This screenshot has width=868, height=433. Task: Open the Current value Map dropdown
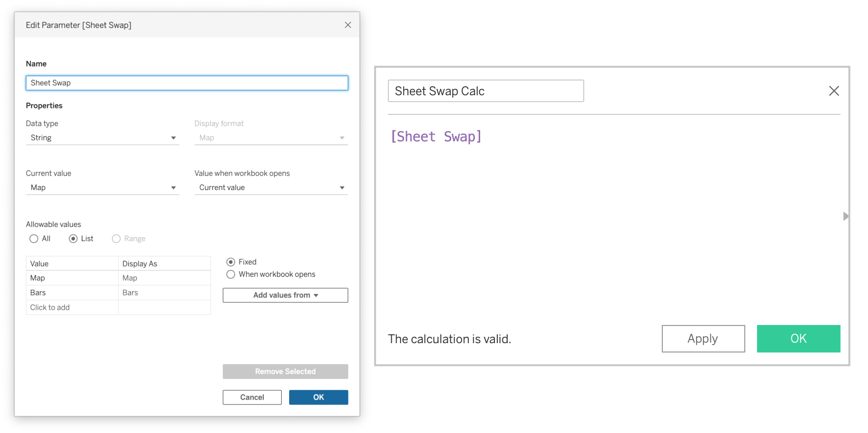103,188
